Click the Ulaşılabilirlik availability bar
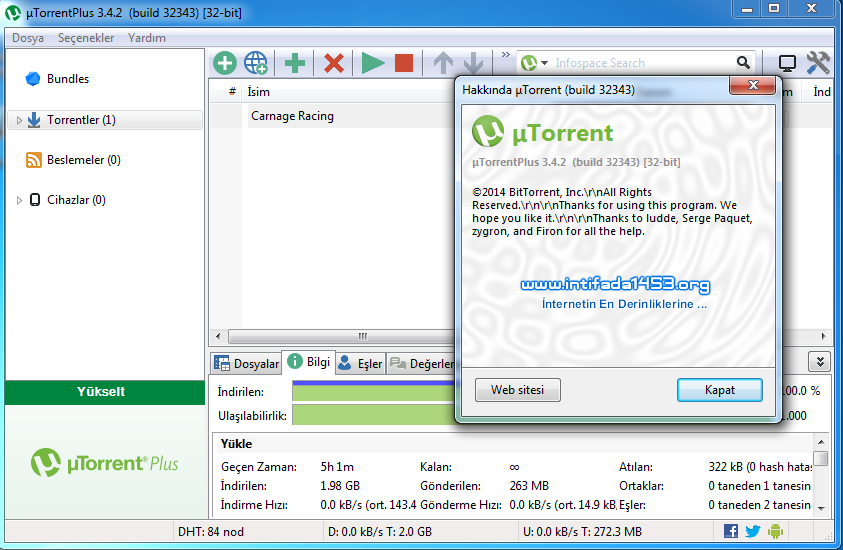The image size is (843, 550). click(374, 415)
